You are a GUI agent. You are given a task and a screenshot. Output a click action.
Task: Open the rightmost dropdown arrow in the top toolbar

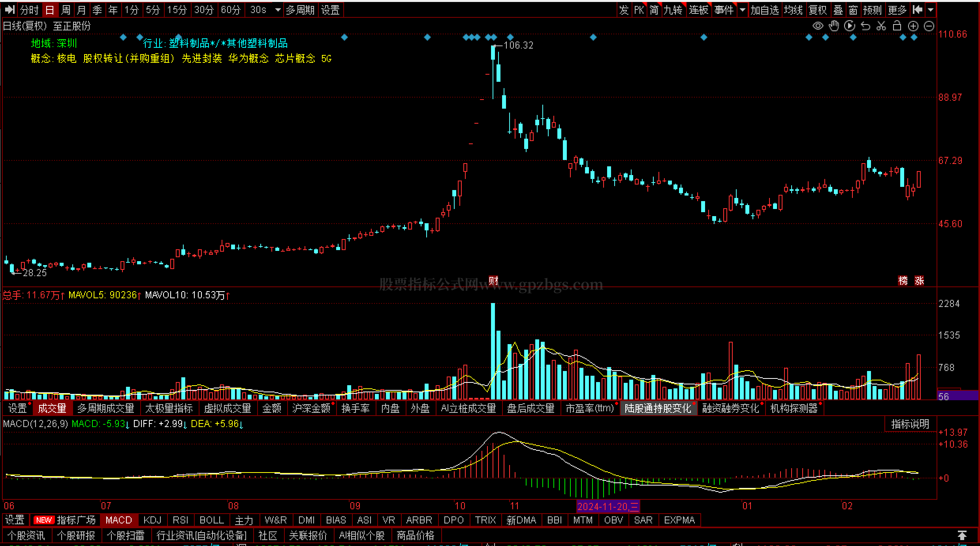coord(931,10)
